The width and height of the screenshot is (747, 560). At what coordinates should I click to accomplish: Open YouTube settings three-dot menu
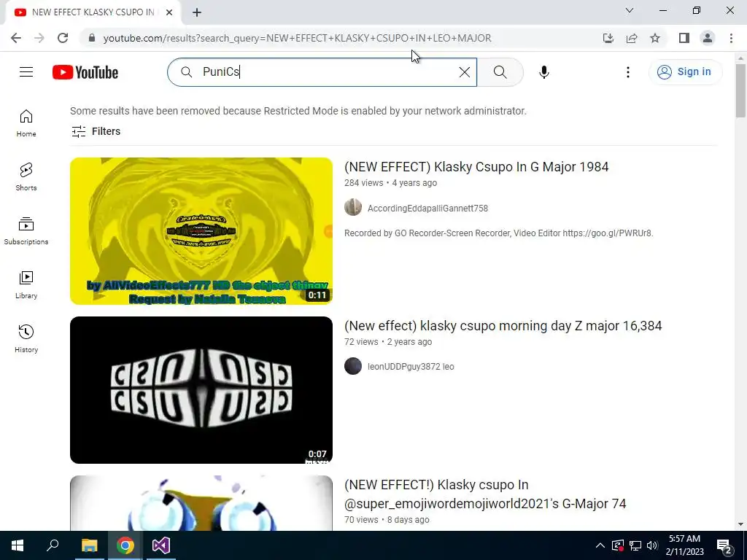click(x=628, y=72)
